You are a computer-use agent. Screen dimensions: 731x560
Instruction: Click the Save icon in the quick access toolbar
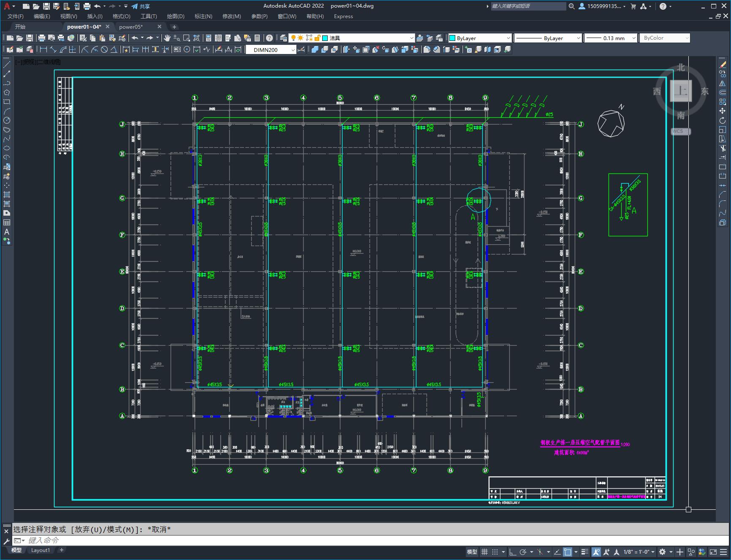46,6
